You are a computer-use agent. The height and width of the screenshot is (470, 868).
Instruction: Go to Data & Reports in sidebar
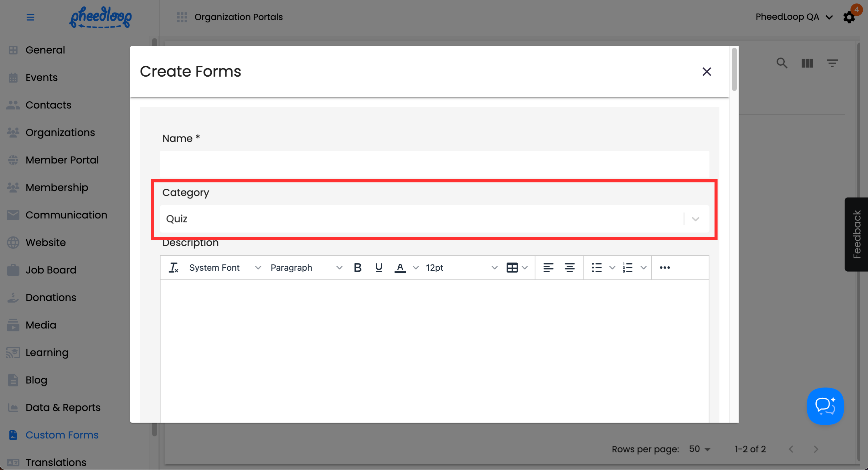pos(63,407)
